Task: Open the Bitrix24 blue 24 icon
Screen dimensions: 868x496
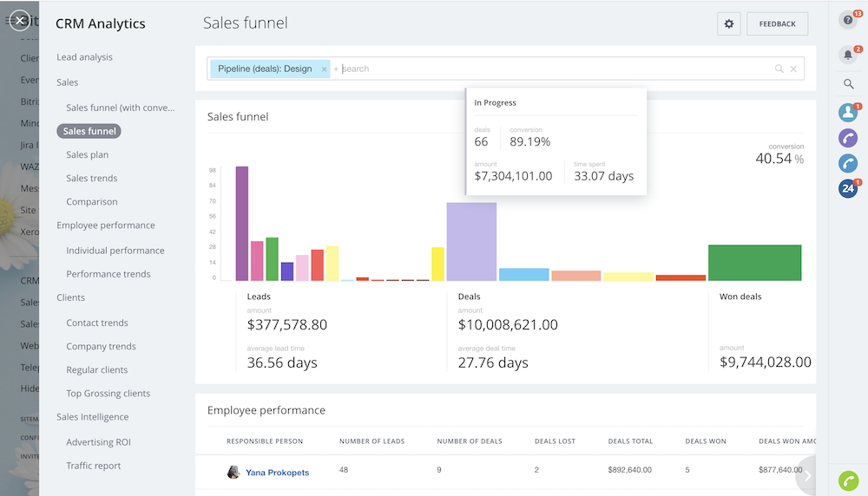Action: click(x=848, y=188)
